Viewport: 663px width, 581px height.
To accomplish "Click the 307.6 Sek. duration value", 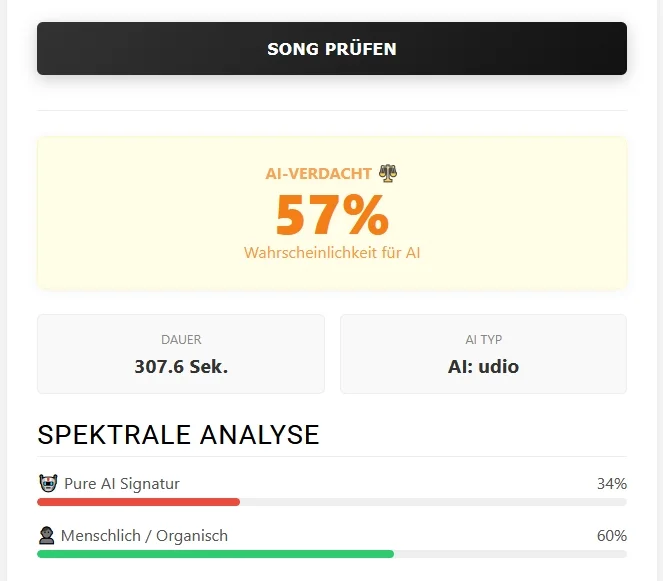I will tap(181, 367).
